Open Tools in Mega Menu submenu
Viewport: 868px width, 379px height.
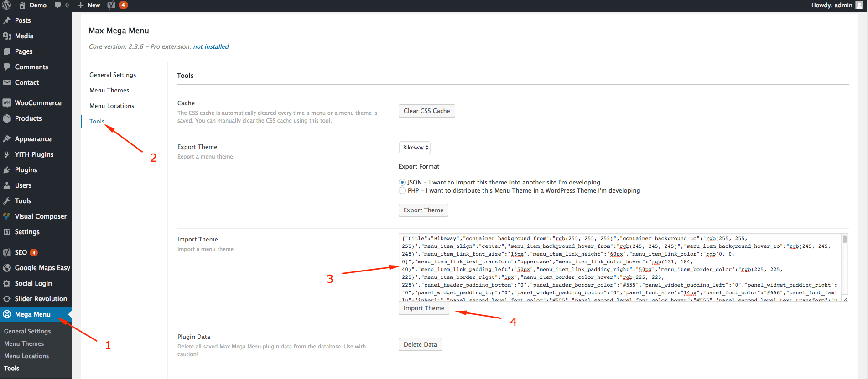pyautogui.click(x=11, y=368)
